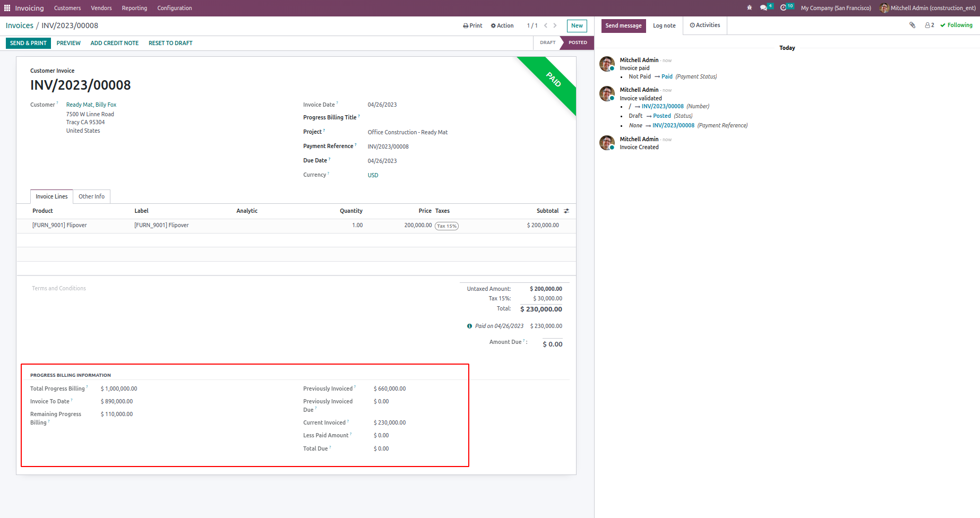Click the Paid on 04/26/2023 payment text
Viewport: 980px width, 518px height.
499,326
